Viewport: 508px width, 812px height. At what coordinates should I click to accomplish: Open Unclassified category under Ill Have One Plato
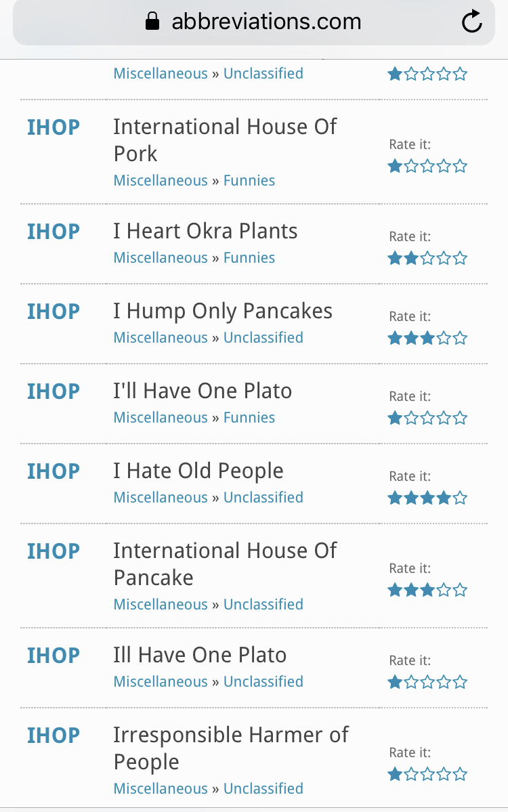tap(263, 682)
